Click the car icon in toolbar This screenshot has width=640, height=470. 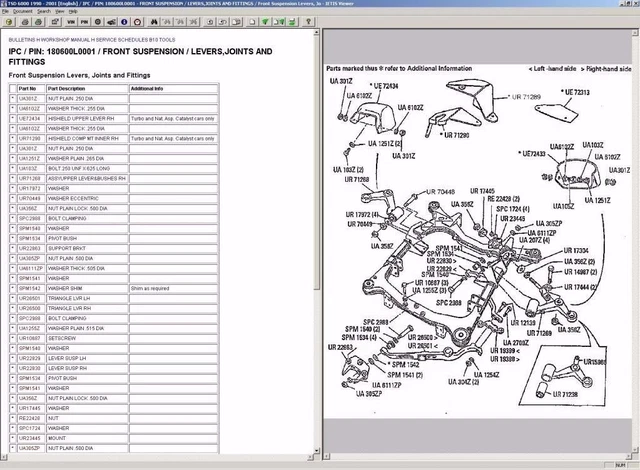coord(111,22)
